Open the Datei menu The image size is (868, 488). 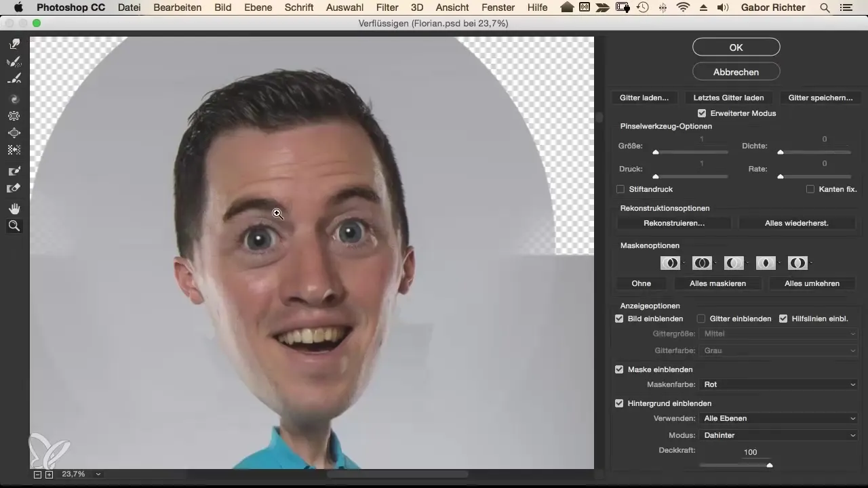[x=130, y=8]
